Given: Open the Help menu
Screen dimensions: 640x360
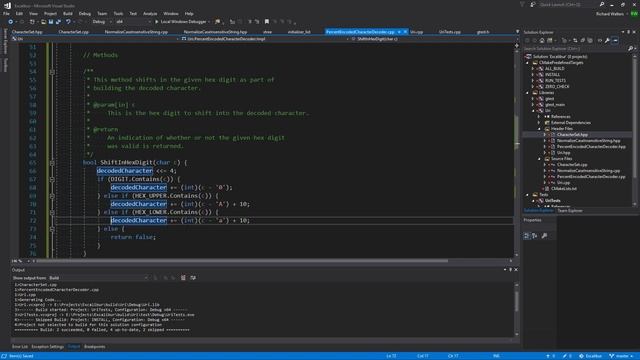Looking at the screenshot, I should pos(189,13).
